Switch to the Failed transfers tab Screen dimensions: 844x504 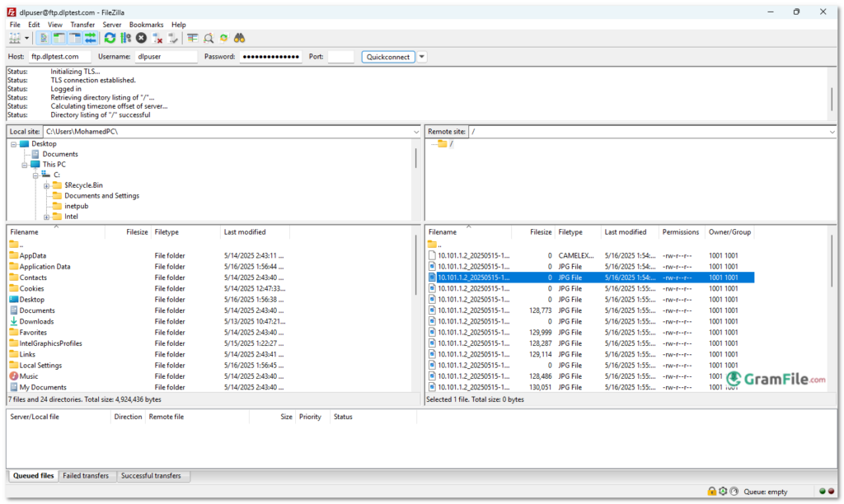pyautogui.click(x=87, y=475)
